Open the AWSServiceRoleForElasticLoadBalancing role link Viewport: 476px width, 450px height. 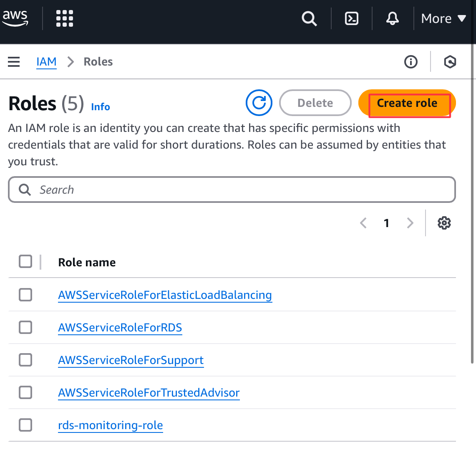click(x=165, y=295)
